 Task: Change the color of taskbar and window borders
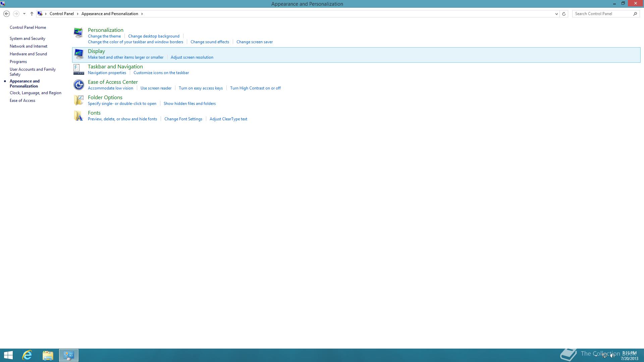136,42
